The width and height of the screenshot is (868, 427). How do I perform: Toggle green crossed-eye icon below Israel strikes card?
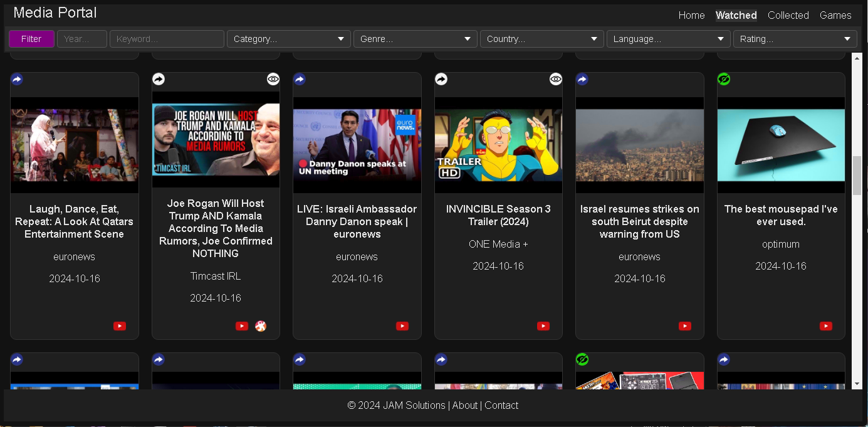pyautogui.click(x=582, y=359)
